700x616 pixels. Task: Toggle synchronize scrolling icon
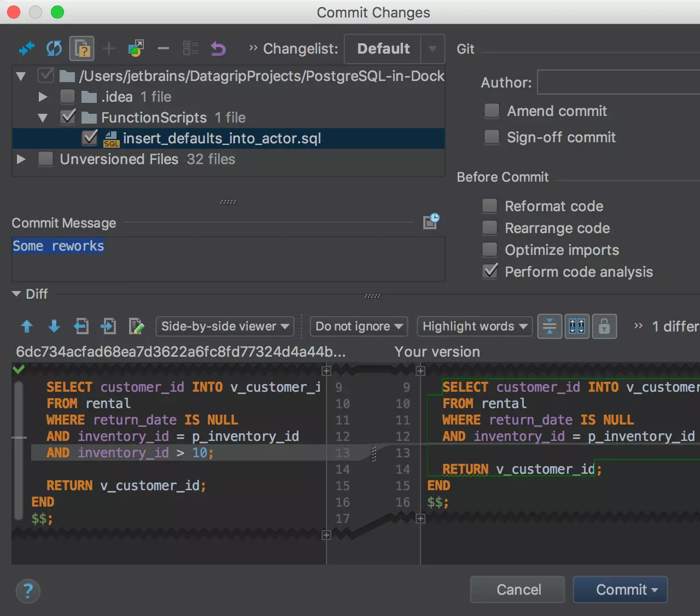[577, 327]
